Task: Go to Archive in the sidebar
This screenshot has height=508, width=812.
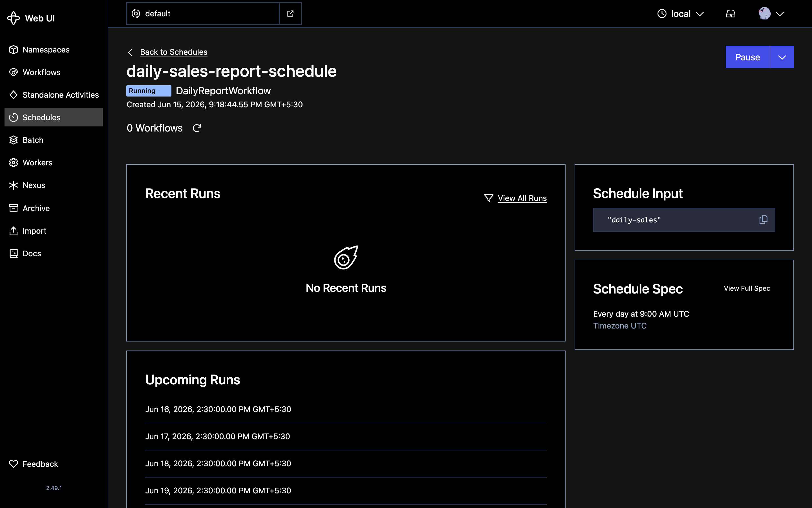Action: click(x=54, y=208)
